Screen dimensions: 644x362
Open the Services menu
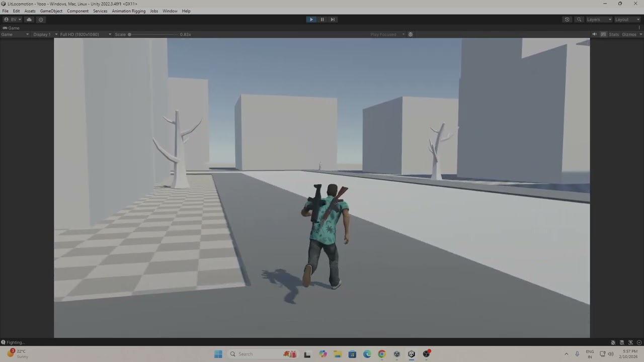coord(100,11)
